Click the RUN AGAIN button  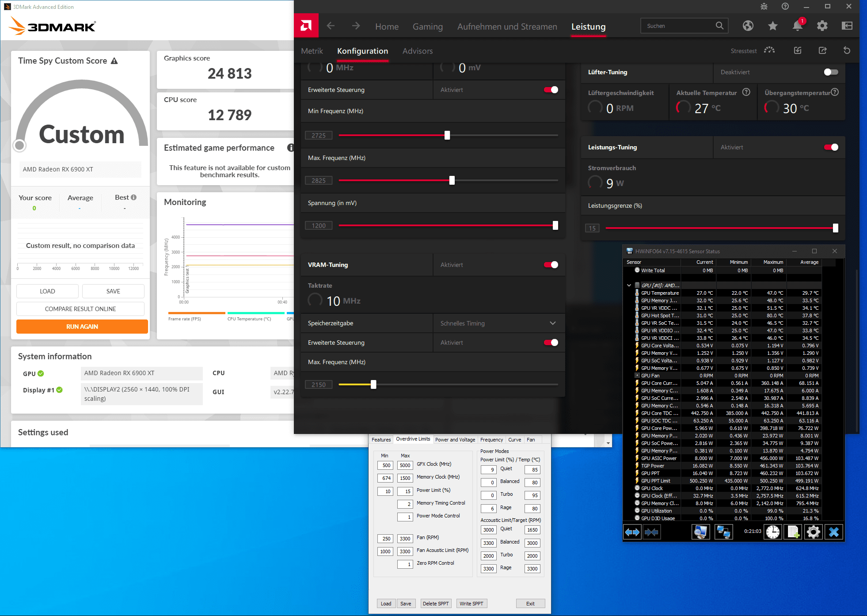(x=82, y=327)
